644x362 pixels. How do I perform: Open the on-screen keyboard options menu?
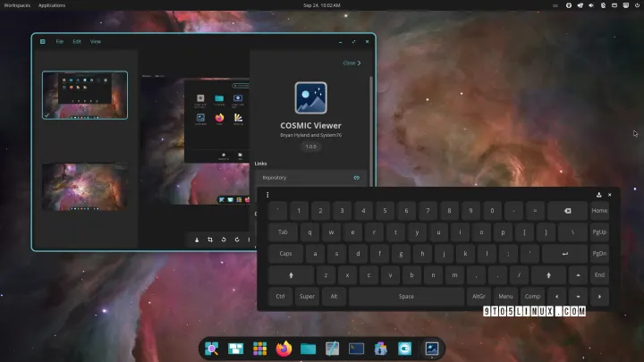point(267,195)
